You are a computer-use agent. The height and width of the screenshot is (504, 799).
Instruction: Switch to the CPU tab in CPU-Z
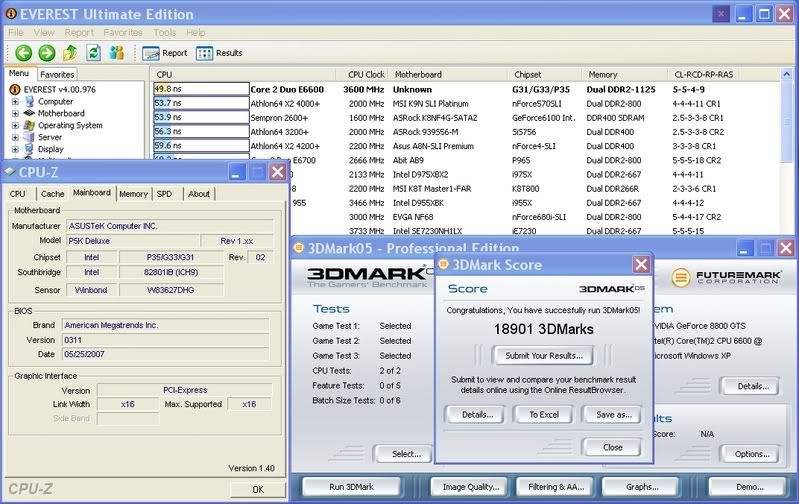(18, 194)
